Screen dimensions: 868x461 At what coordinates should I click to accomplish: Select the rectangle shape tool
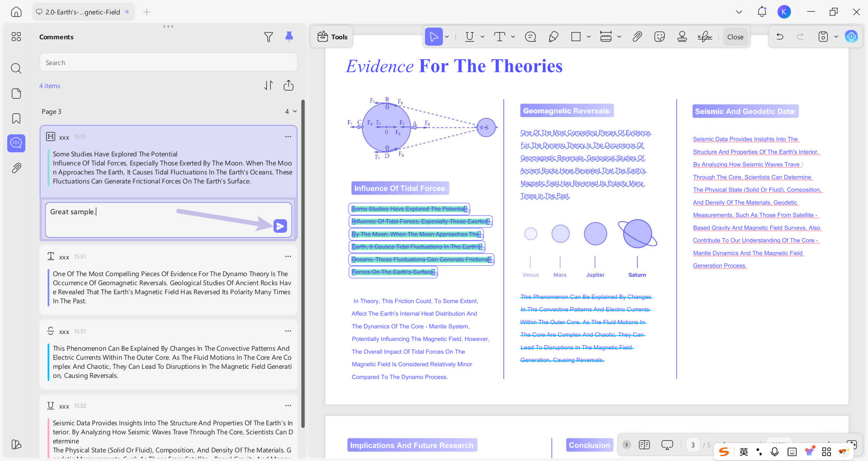[576, 37]
